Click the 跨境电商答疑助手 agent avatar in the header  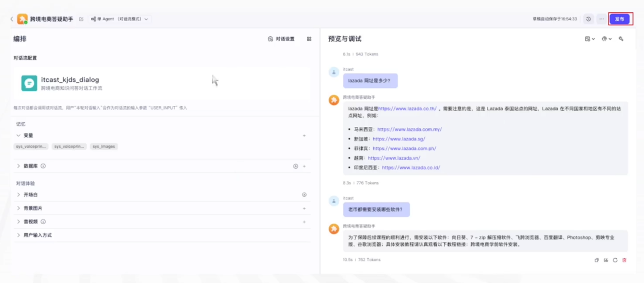tap(22, 19)
